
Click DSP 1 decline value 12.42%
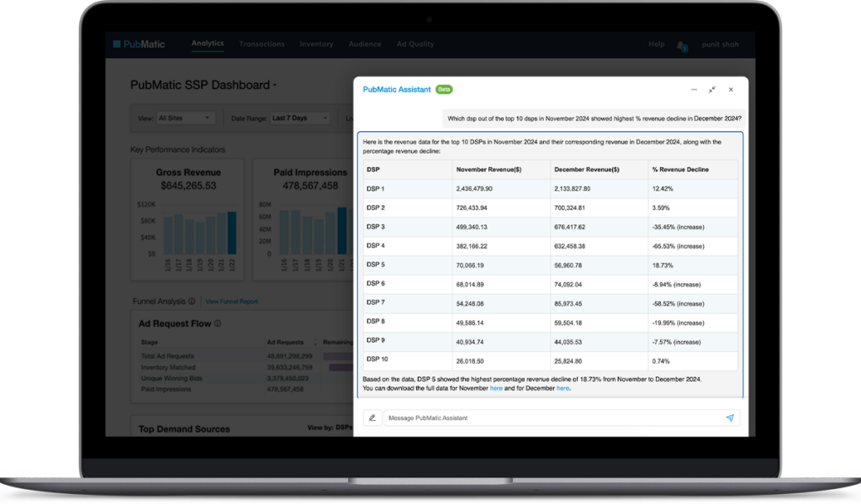click(x=663, y=189)
